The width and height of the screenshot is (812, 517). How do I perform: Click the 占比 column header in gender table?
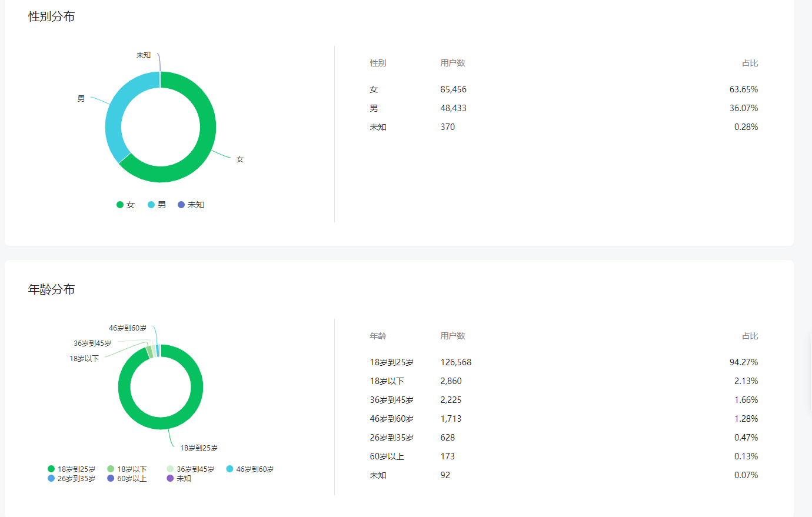[750, 63]
